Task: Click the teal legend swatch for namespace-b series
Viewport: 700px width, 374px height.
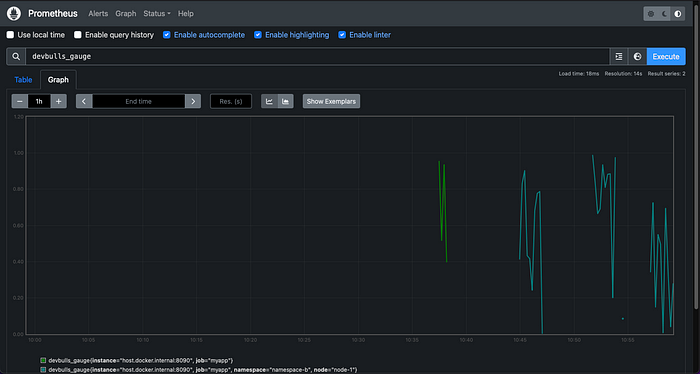Action: point(43,370)
